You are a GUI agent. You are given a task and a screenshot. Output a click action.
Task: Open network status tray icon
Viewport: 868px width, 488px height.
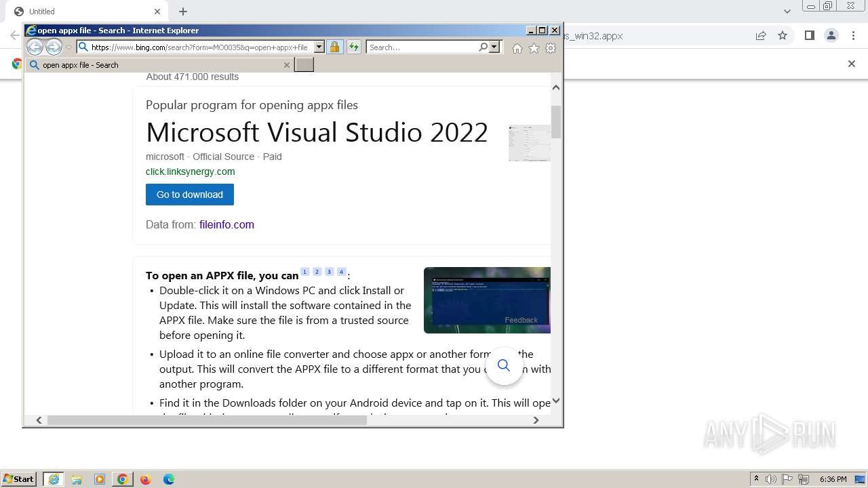coord(804,479)
